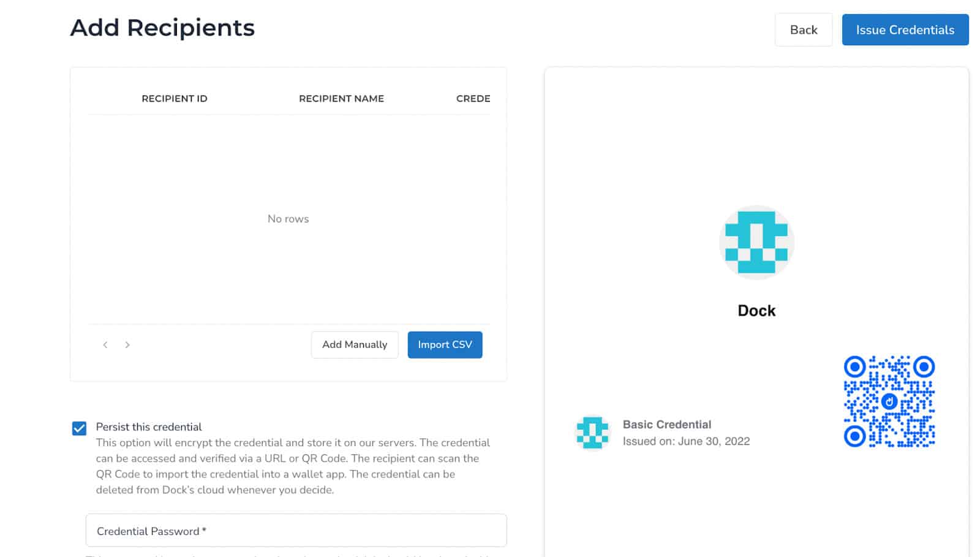Click the small Dock logo beside Basic Credential
This screenshot has width=980, height=557.
click(592, 433)
